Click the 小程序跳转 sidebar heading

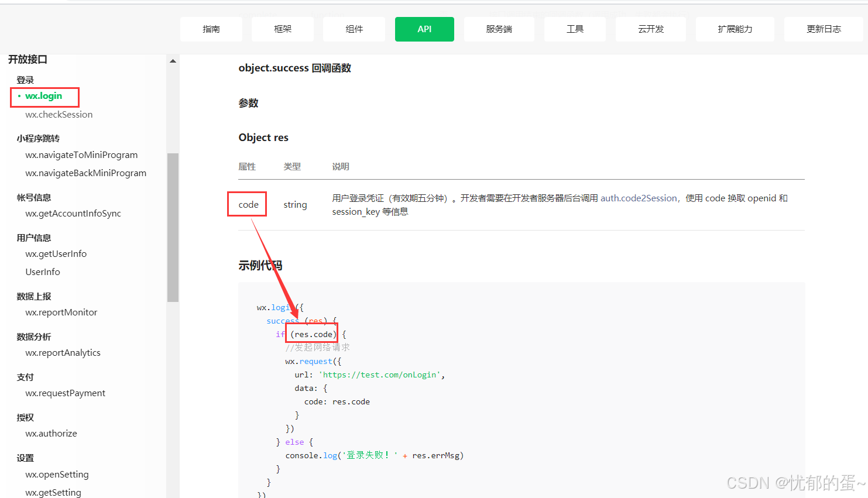[38, 139]
